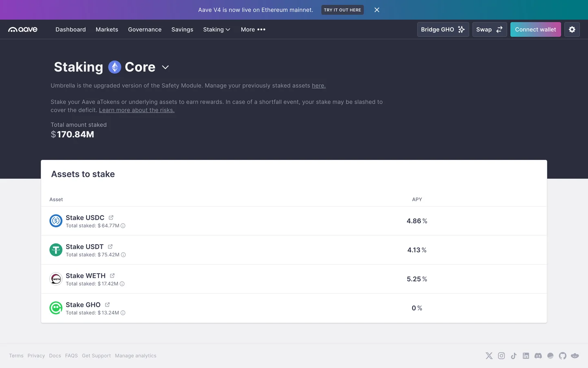
Task: Select the 4.13% APY value for USDT
Action: pos(417,250)
